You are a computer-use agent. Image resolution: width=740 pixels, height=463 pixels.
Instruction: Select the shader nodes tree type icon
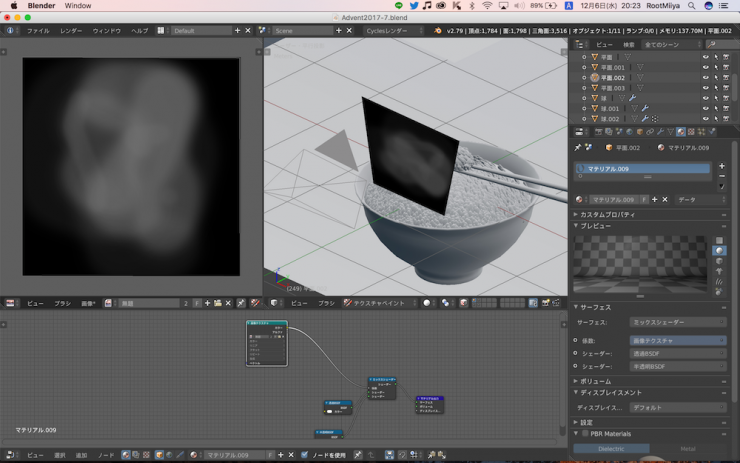tap(126, 455)
